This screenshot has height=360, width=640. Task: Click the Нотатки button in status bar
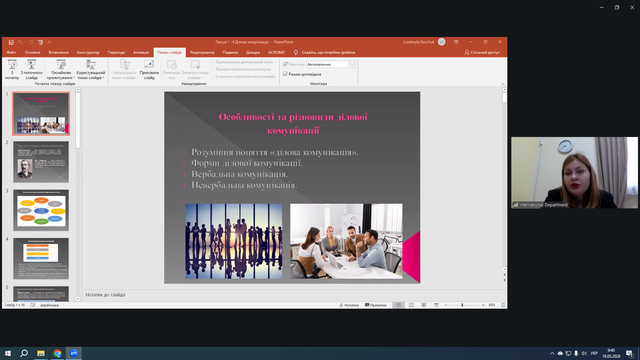coord(349,305)
